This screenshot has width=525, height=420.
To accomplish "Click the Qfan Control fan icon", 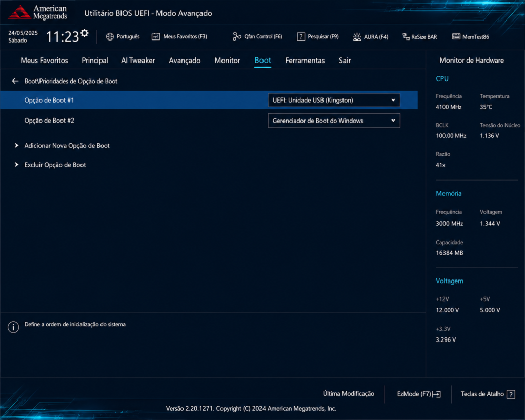I will click(x=237, y=36).
